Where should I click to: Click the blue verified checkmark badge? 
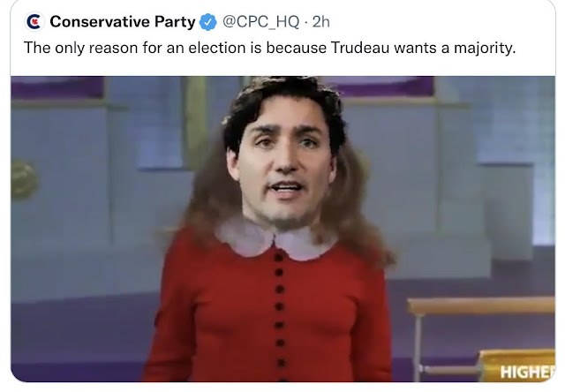(x=208, y=22)
